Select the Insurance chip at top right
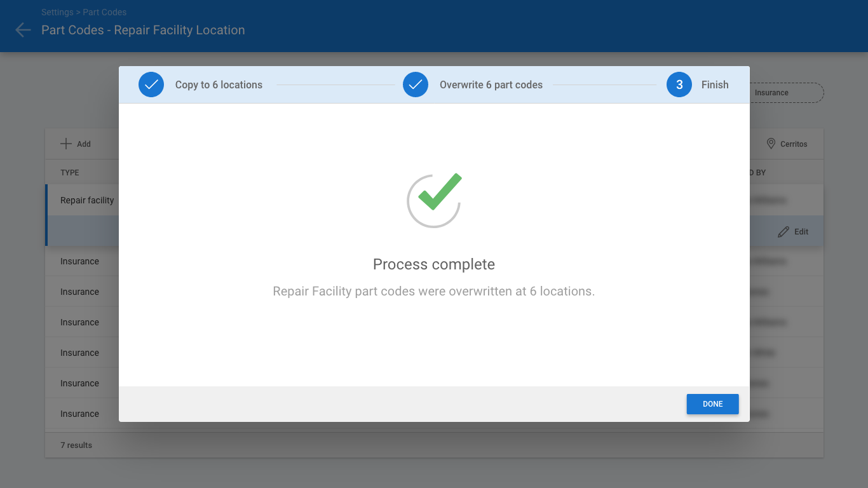The height and width of the screenshot is (488, 868). [x=785, y=93]
